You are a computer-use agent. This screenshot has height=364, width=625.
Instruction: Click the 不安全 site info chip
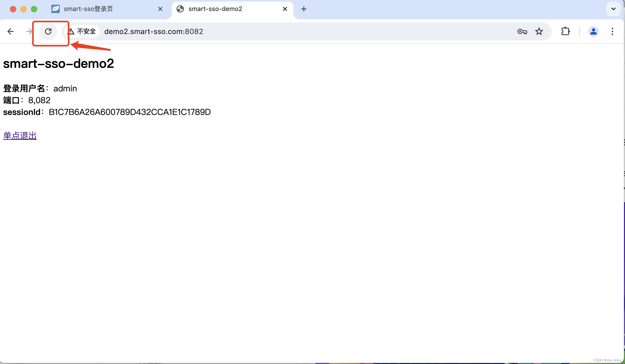click(82, 32)
